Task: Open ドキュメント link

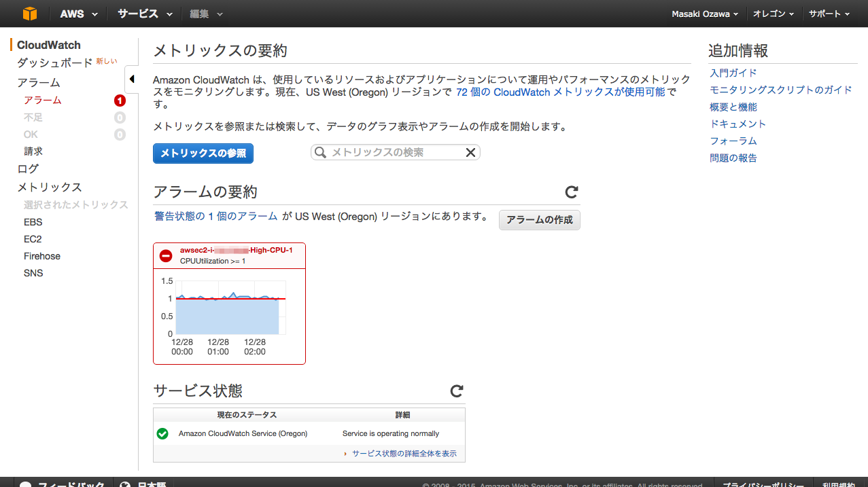Action: click(x=738, y=124)
